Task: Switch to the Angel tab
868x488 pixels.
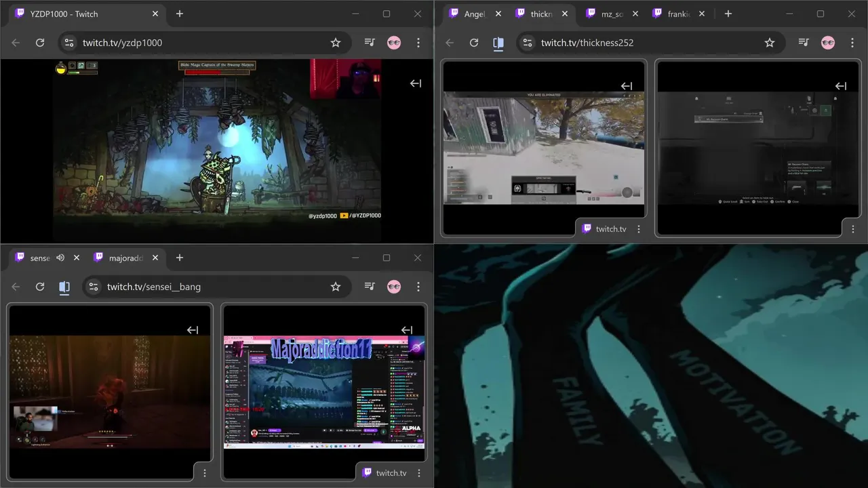Action: (475, 14)
